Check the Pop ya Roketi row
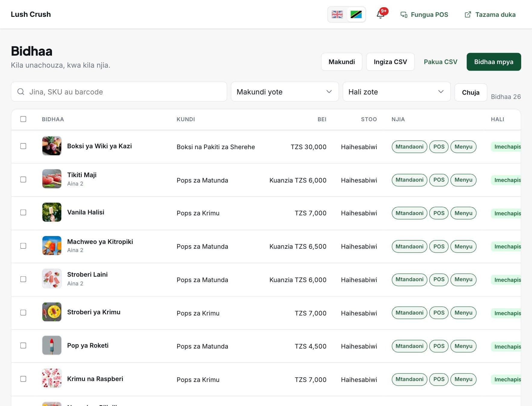 (x=23, y=346)
